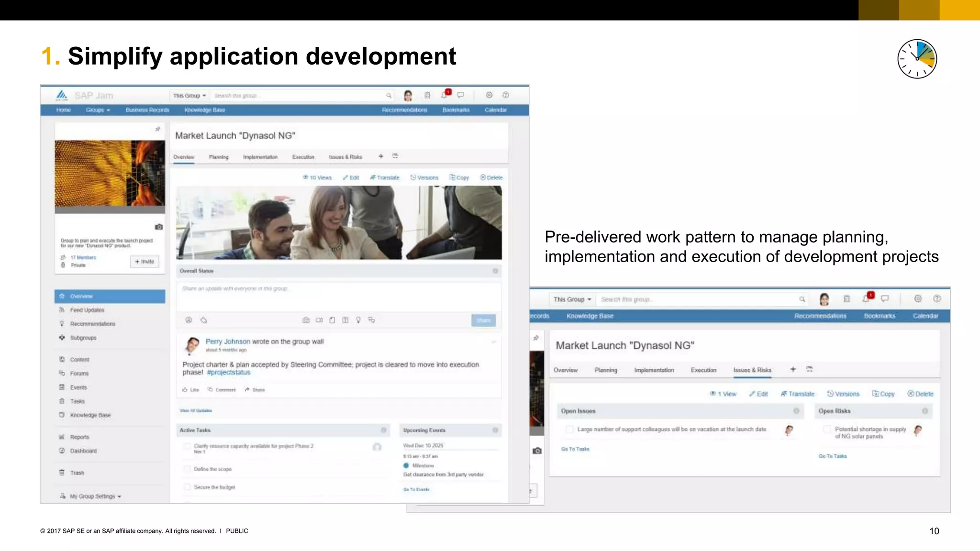
Task: Click the idea lightbulb icon in composer
Action: click(x=358, y=320)
